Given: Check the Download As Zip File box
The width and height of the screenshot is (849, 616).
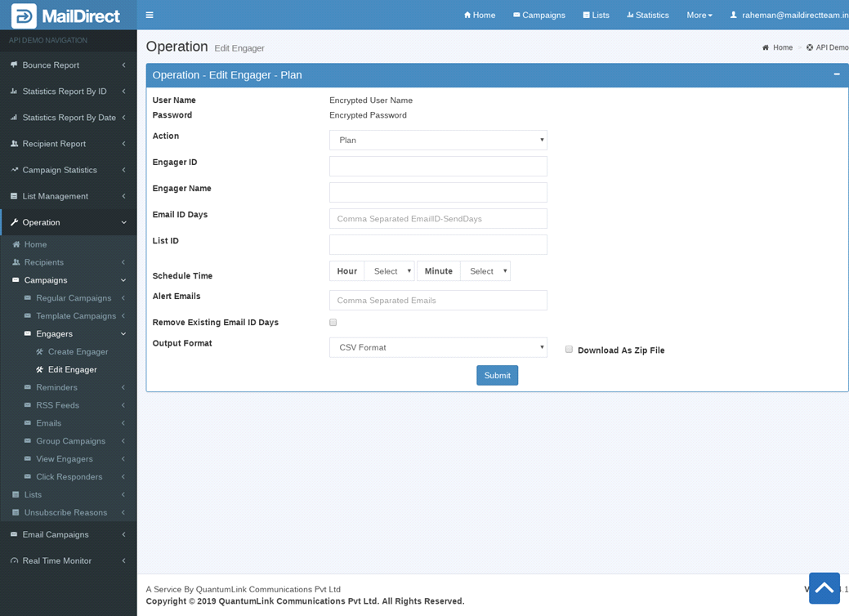Looking at the screenshot, I should point(569,350).
